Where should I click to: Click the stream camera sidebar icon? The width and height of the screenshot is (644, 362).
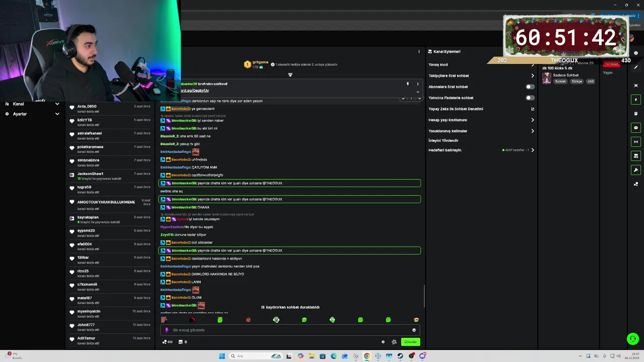pos(636,156)
